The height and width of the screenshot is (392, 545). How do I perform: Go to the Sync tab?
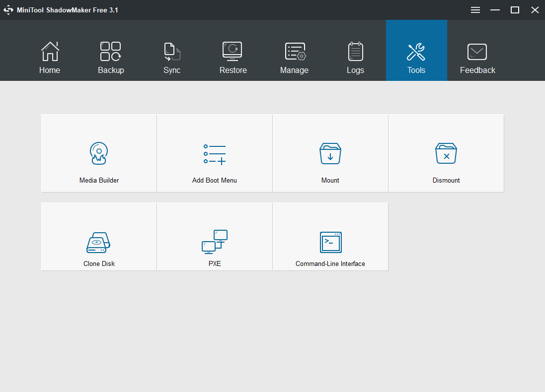click(172, 51)
